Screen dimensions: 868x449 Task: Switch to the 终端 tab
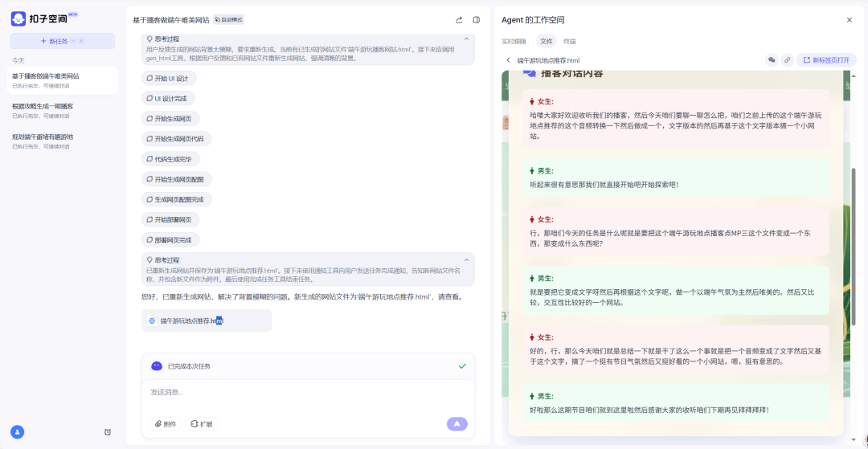570,42
